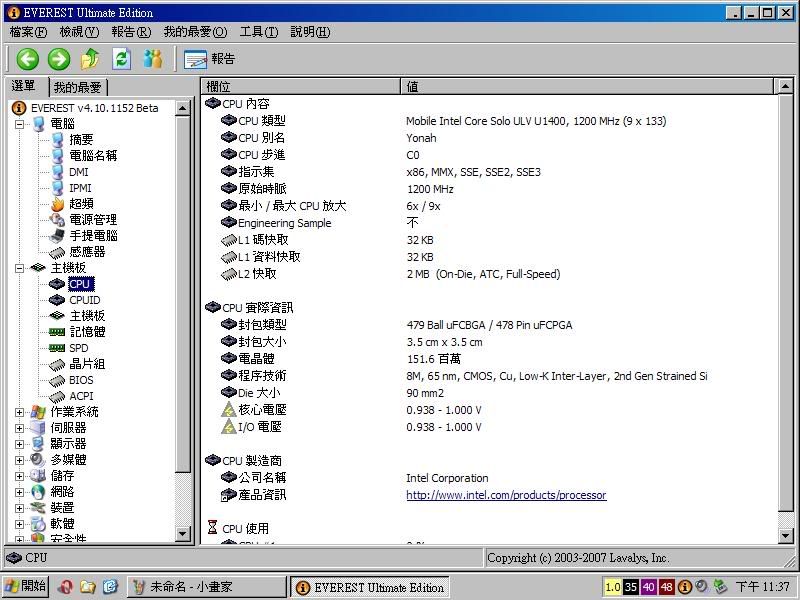Expand the 多媒體 tree node
Screen dimensions: 800x600
19,460
